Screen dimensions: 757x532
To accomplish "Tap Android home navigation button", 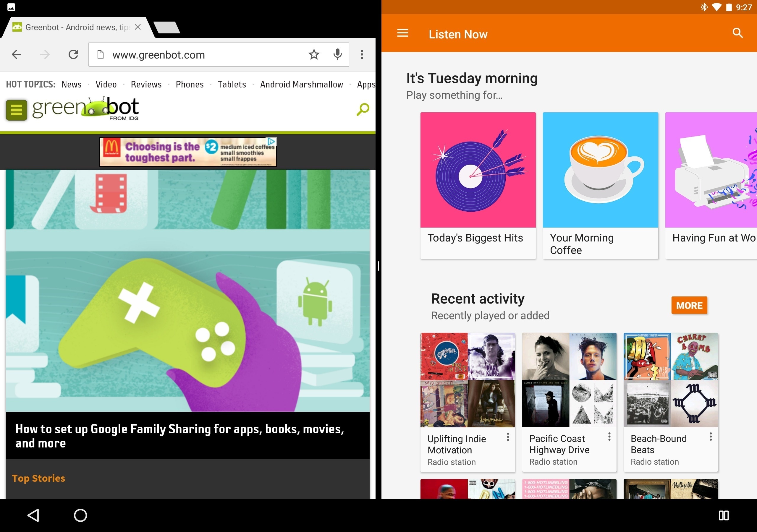I will coord(80,515).
